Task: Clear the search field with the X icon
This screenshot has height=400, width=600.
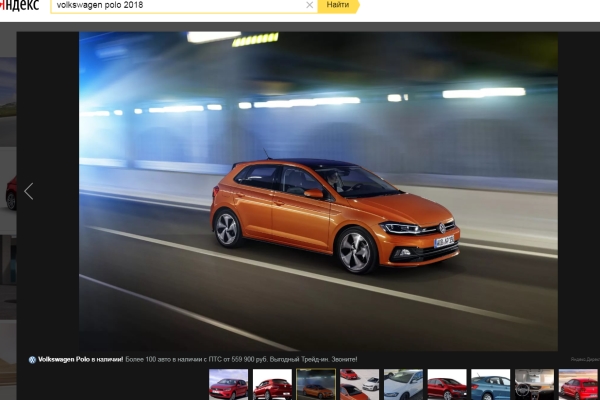Action: [x=310, y=5]
